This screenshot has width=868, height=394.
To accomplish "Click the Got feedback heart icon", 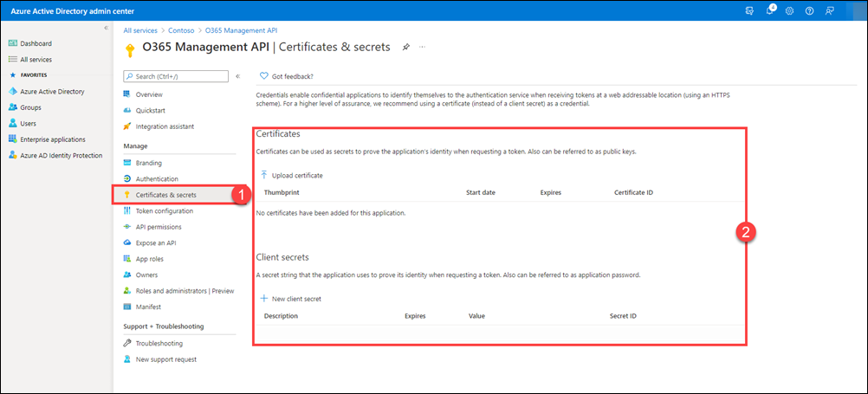I will [264, 76].
